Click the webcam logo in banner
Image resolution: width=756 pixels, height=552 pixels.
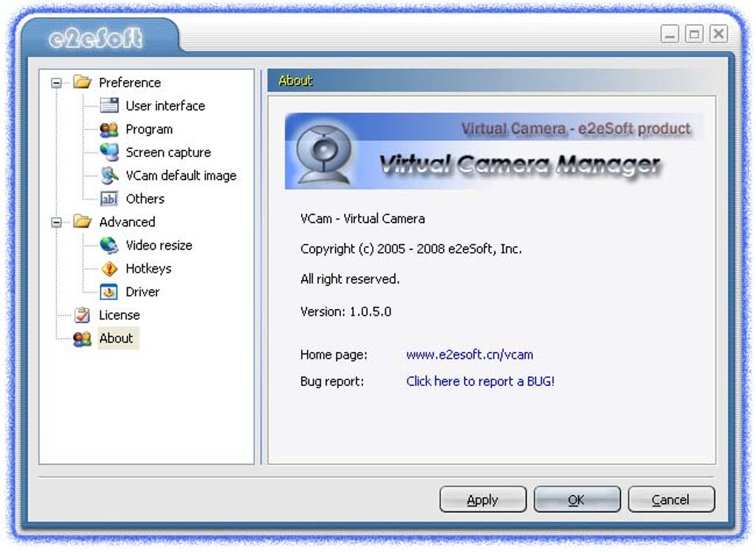coord(323,154)
